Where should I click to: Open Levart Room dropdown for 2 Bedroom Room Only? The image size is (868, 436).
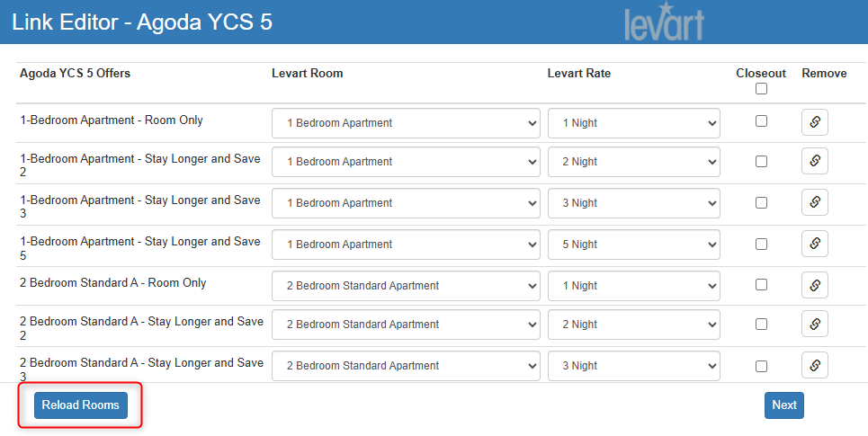click(406, 286)
